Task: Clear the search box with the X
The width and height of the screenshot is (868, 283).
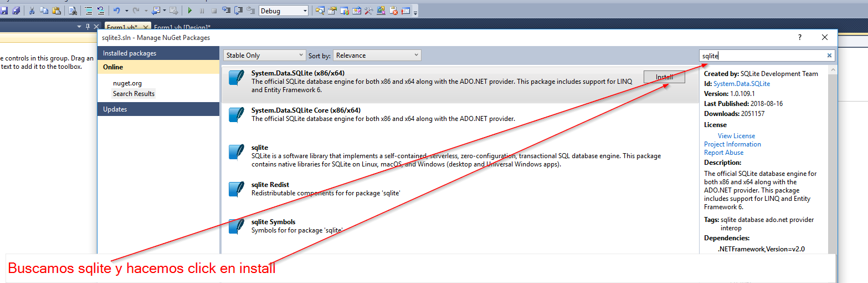Action: click(829, 55)
